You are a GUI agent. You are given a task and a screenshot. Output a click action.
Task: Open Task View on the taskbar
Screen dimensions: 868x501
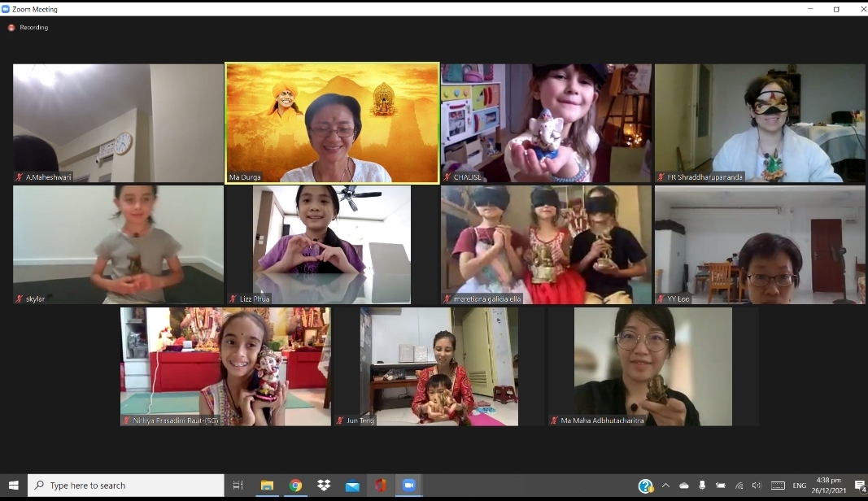[238, 486]
